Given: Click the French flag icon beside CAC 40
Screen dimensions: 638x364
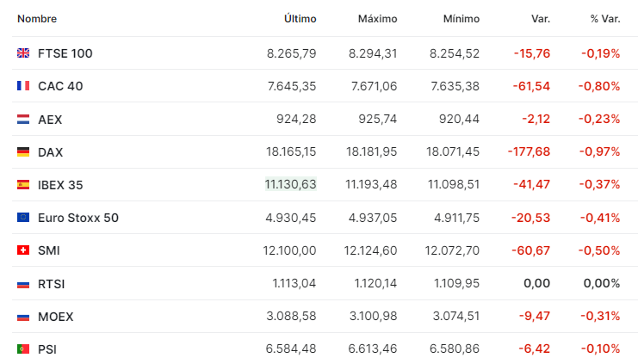Looking at the screenshot, I should tap(23, 86).
